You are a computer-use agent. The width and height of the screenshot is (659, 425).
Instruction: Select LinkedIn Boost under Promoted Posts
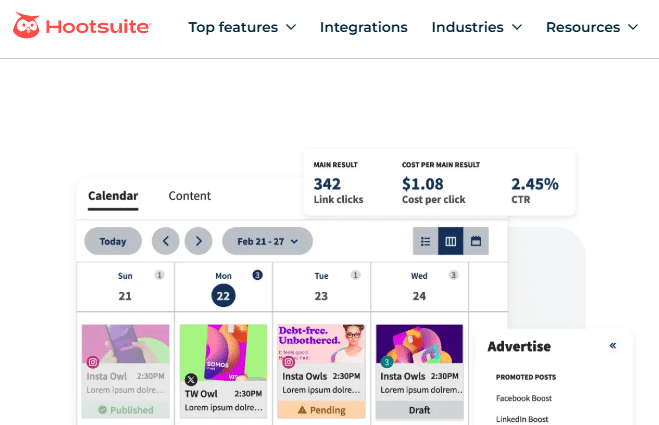point(522,419)
